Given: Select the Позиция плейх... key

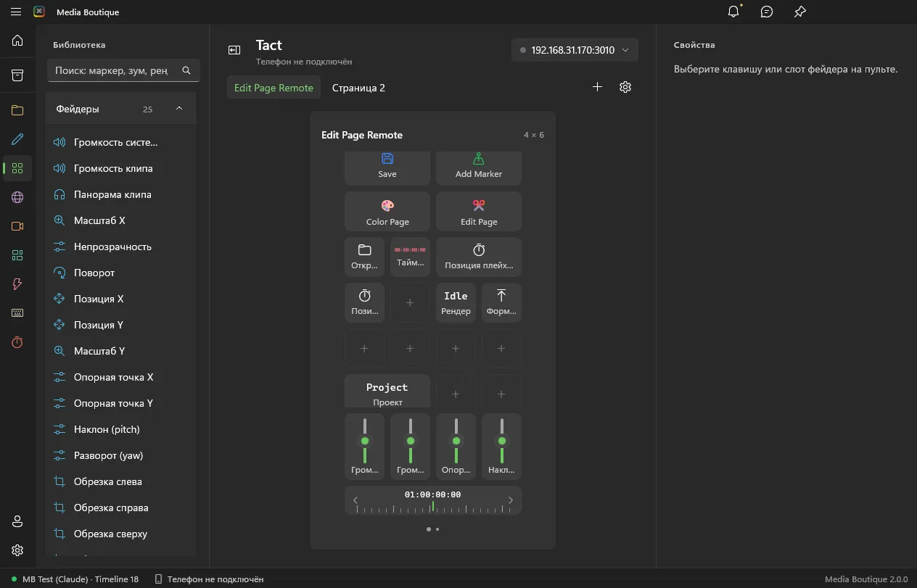Looking at the screenshot, I should pyautogui.click(x=479, y=257).
